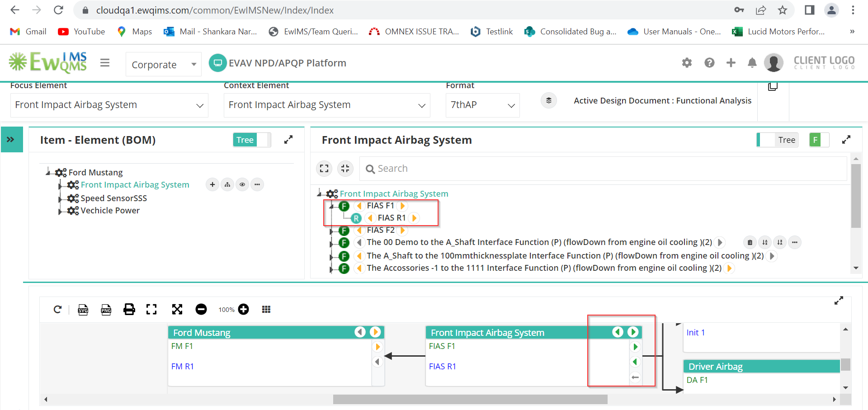868x410 pixels.
Task: Select Vechicle Power tree item
Action: [x=110, y=210]
